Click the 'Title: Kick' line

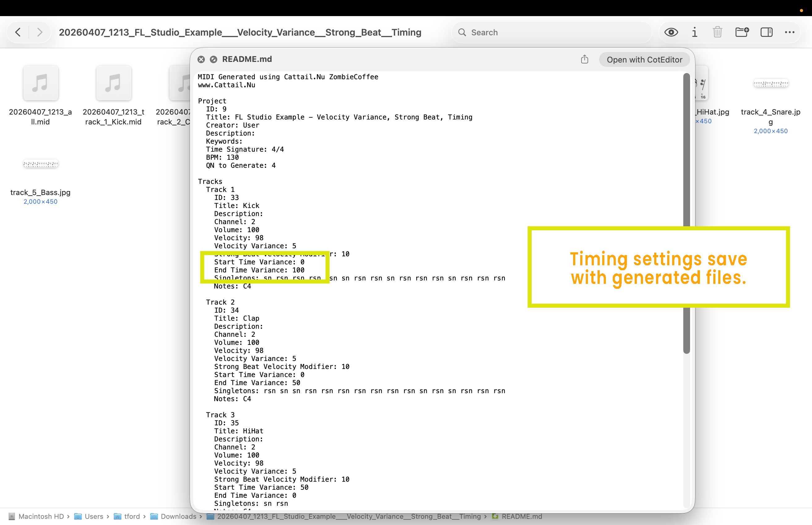pyautogui.click(x=236, y=206)
